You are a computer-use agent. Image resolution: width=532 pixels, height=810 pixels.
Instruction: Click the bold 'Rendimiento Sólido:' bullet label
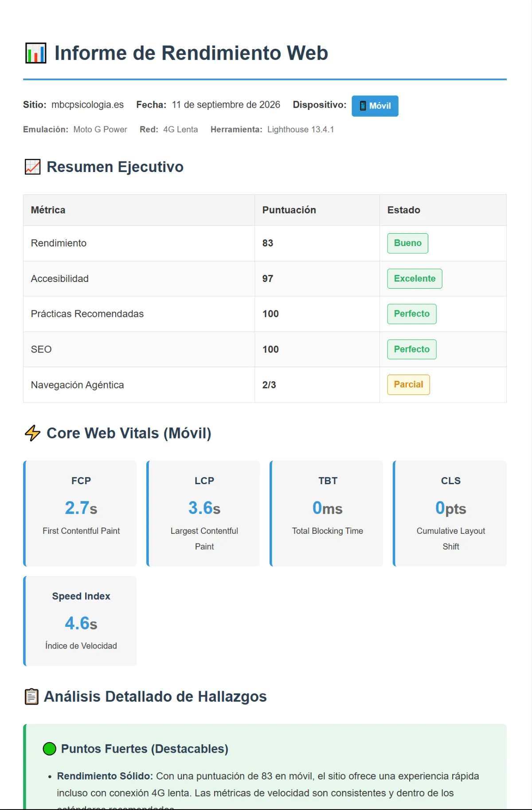click(105, 776)
